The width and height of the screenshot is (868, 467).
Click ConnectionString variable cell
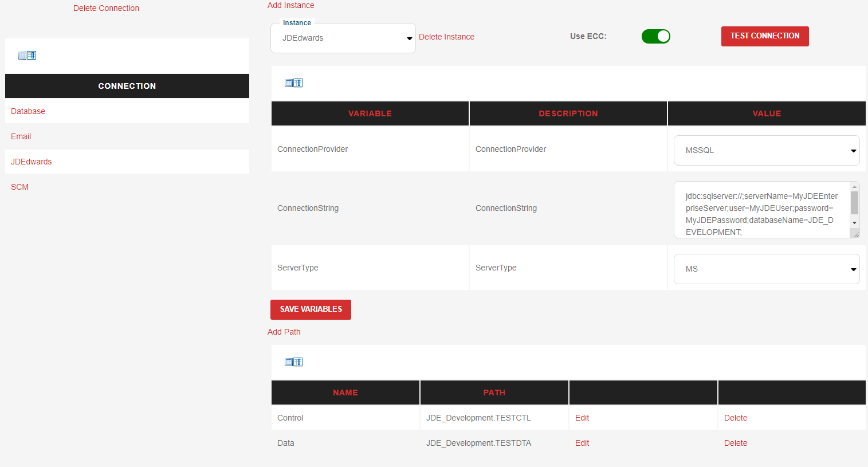(370, 208)
